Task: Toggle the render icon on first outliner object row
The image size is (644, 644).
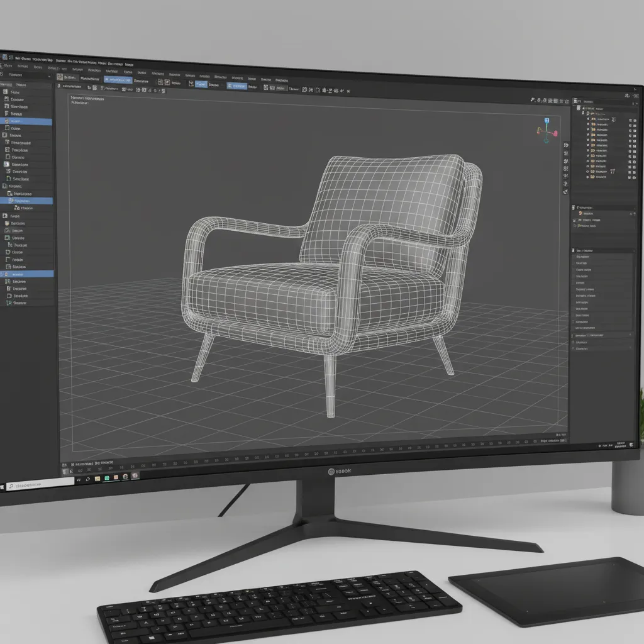Action: (635, 120)
